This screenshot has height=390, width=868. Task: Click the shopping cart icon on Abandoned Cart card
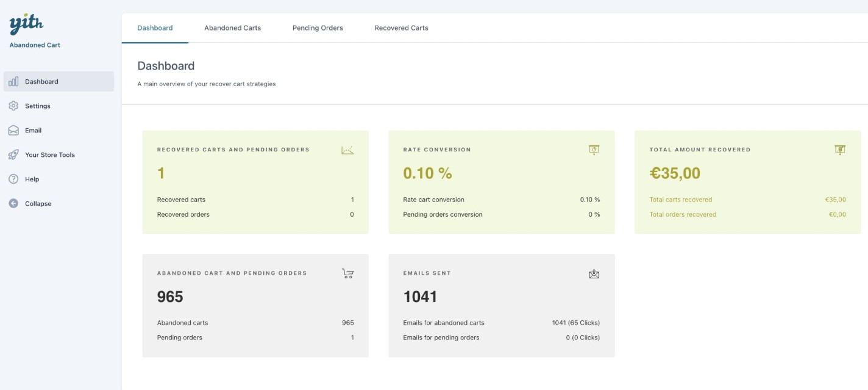(x=347, y=273)
